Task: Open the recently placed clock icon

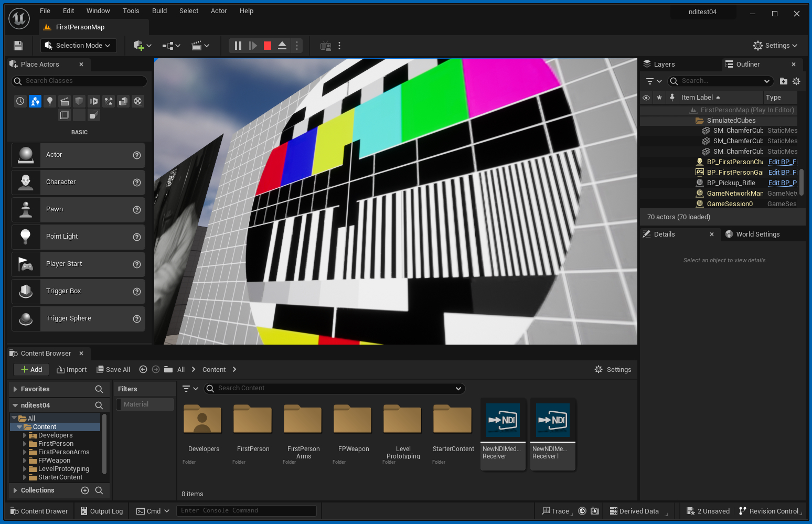Action: [20, 101]
